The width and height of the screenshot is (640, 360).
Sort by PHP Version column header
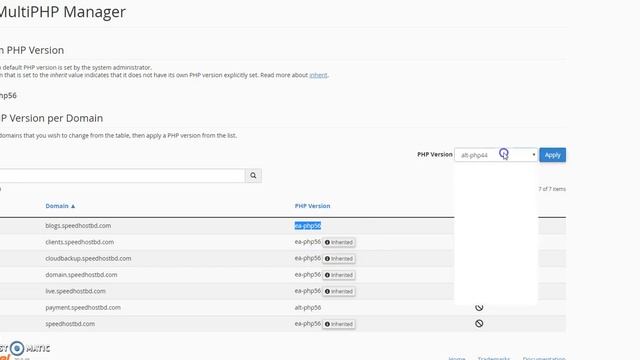[312, 206]
